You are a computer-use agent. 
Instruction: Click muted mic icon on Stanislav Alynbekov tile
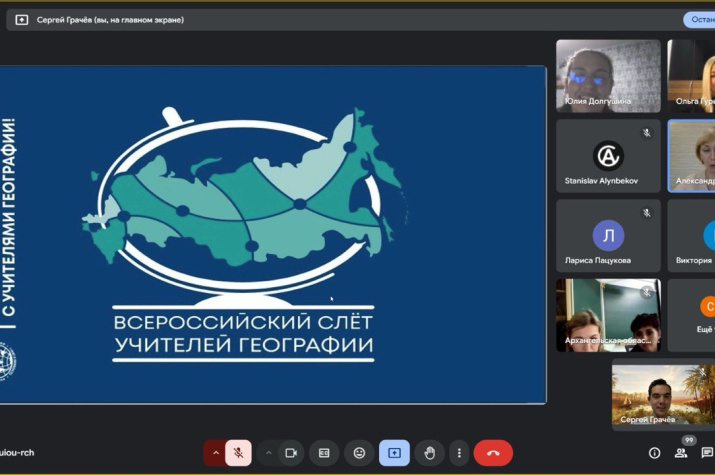coord(647,133)
